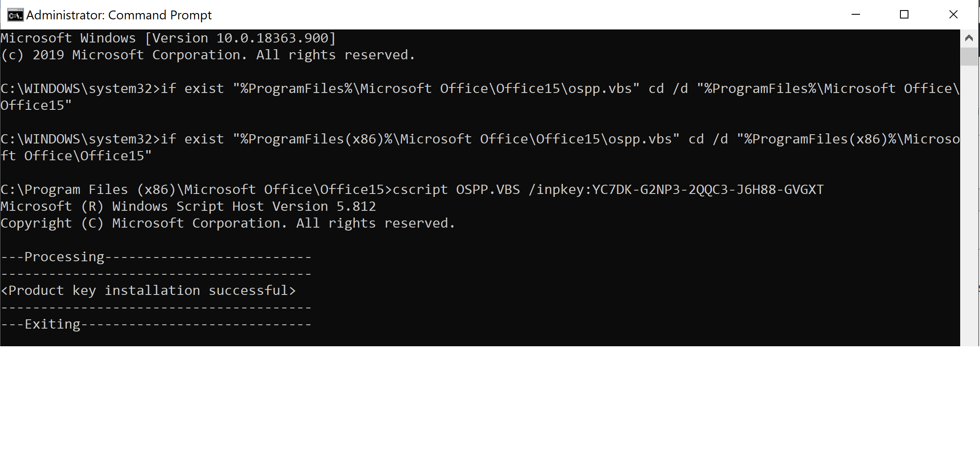Click the "Windows Script Host Version 5.812" line
Screen dimensions: 980x459
(x=188, y=207)
